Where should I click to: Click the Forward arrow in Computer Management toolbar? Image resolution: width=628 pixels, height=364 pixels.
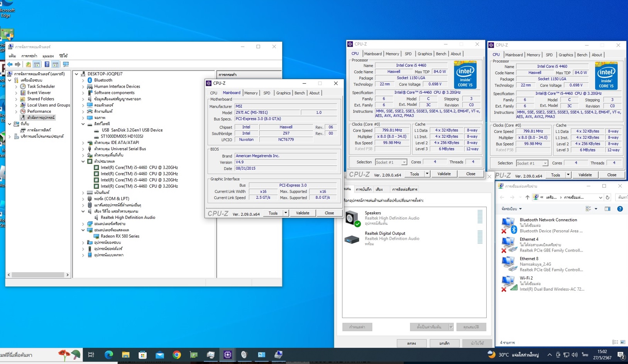18,64
